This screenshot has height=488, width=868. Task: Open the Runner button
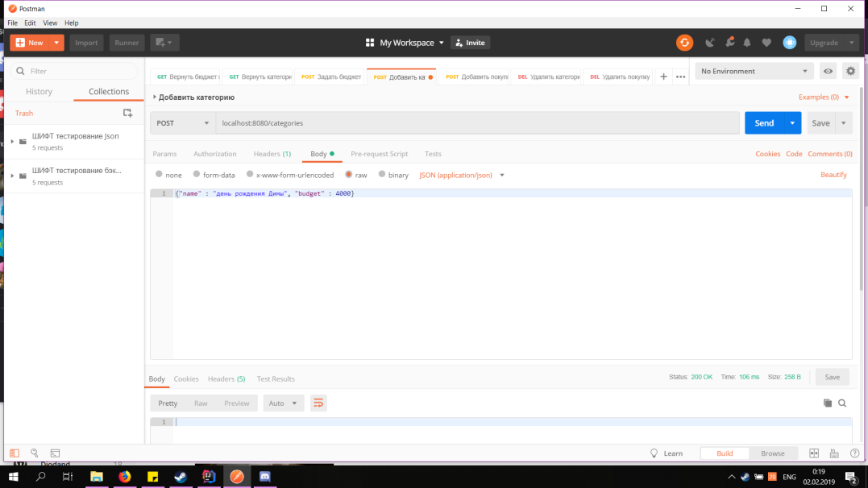pos(127,43)
